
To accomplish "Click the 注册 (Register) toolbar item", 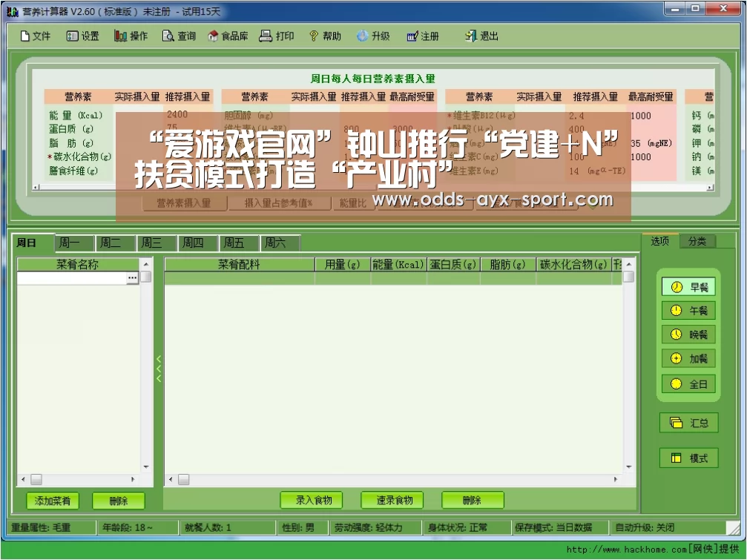I will [423, 36].
